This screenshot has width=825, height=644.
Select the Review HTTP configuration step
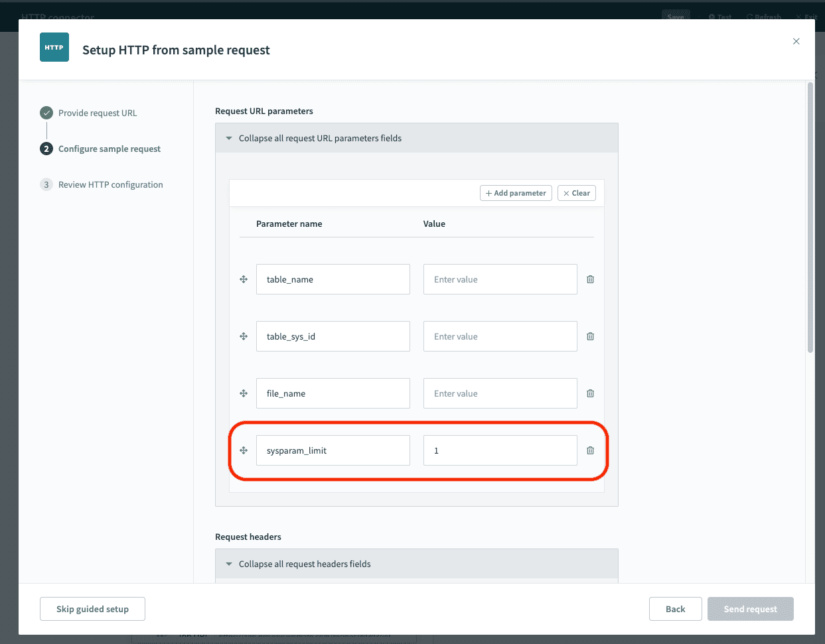[110, 184]
